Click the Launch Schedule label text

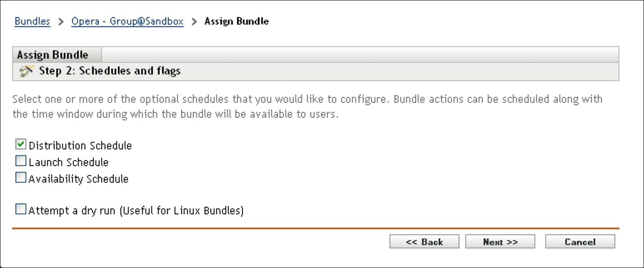point(69,162)
